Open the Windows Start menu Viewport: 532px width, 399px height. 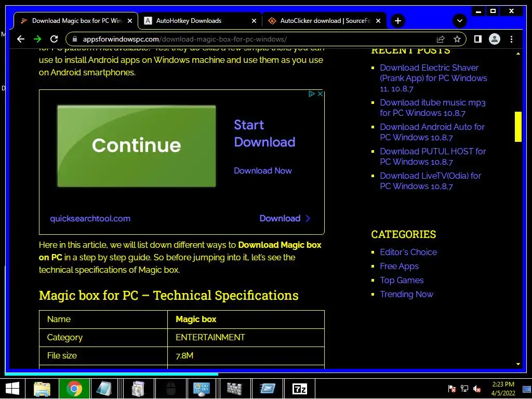click(12, 389)
